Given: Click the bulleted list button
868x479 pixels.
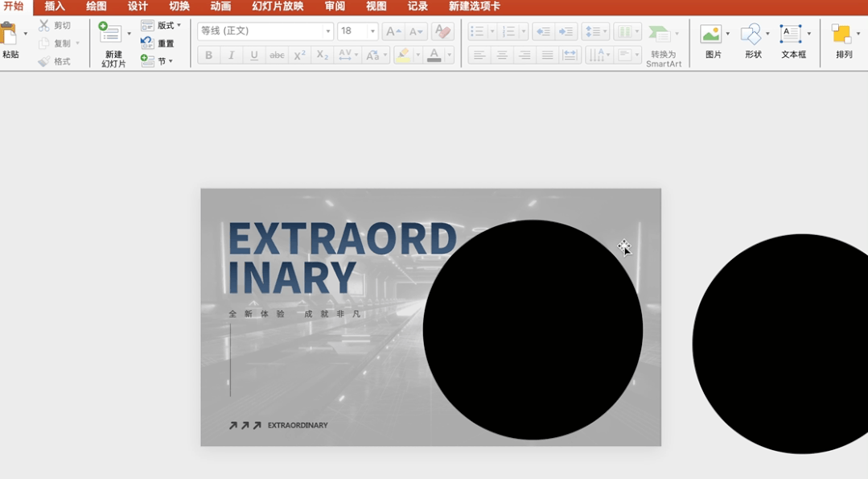Looking at the screenshot, I should click(477, 31).
